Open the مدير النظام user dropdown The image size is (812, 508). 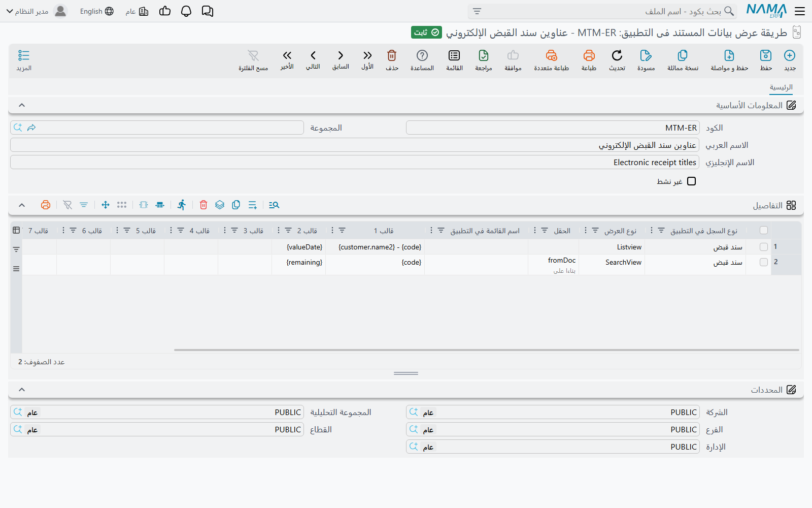37,11
